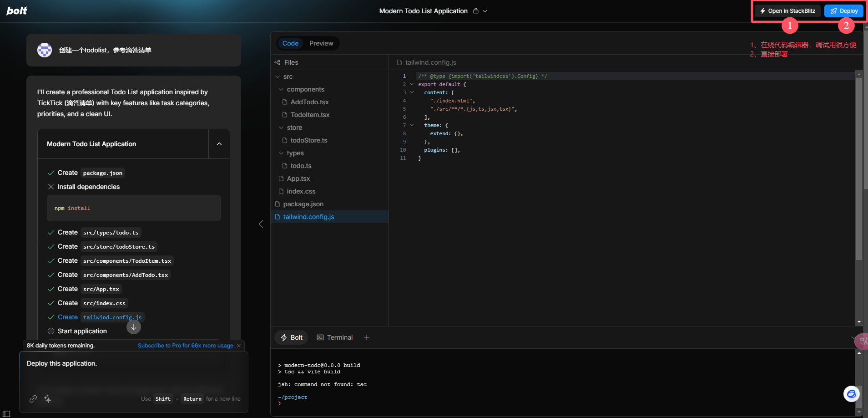The width and height of the screenshot is (868, 418).
Task: Add a new terminal with plus icon
Action: [367, 337]
